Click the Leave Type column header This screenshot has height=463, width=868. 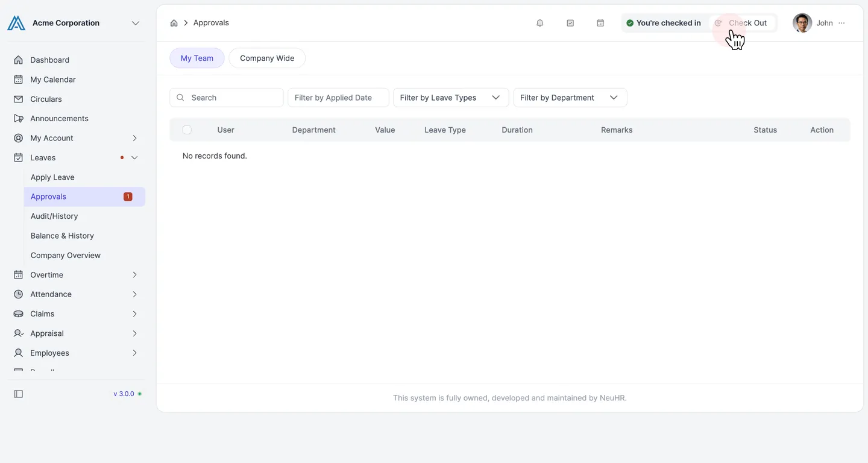coord(445,130)
